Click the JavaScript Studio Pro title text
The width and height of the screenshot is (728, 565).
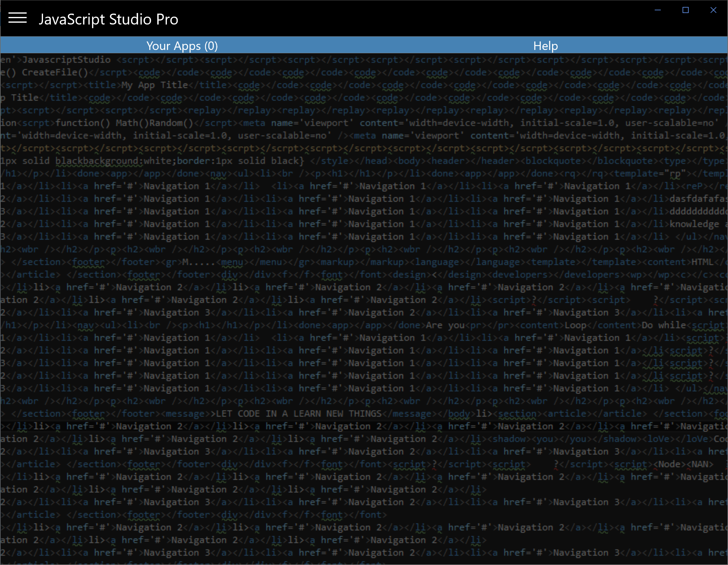point(108,19)
